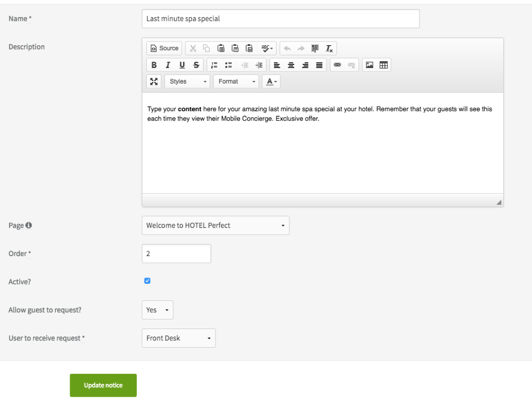Viewport: 532px width, 402px height.
Task: Open the Styles dropdown
Action: pyautogui.click(x=187, y=81)
